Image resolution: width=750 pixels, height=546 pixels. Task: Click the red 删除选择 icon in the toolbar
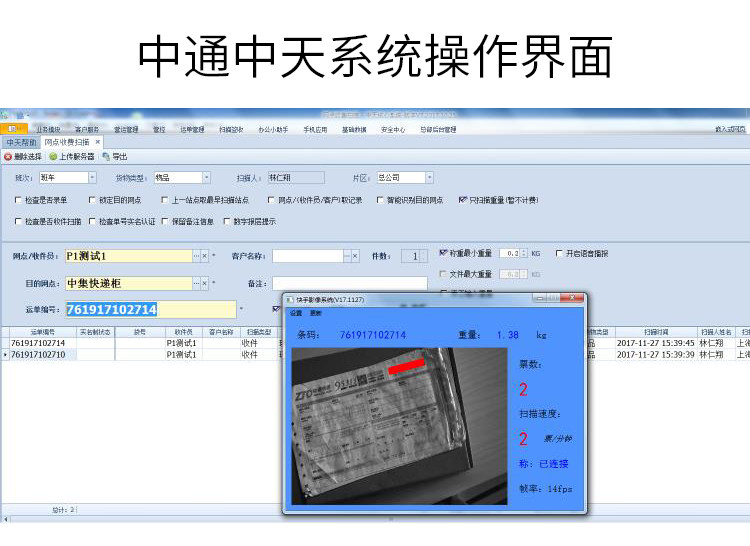(x=8, y=157)
